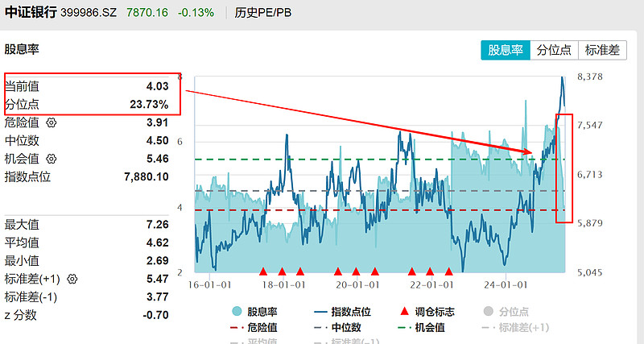
Task: Click the 指数点位 value 7,880.10
Action: point(147,176)
